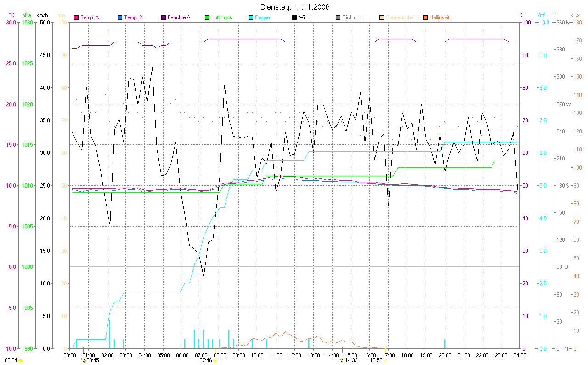Click the sunshine duration icon beside 09:04

20,361
